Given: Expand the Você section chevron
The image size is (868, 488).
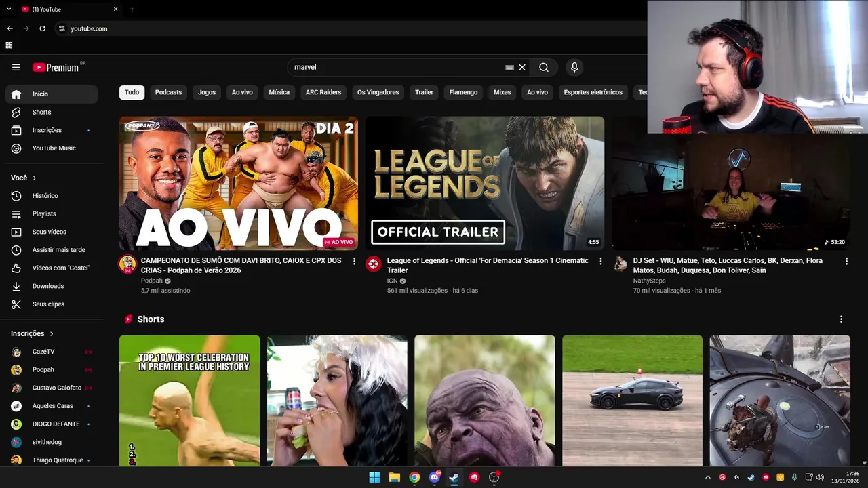Looking at the screenshot, I should [35, 178].
